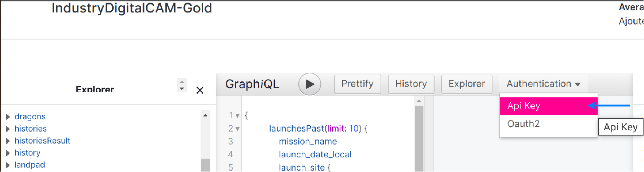This screenshot has height=172, width=644.
Task: Collapse code fold arrow on line 1
Action: [x=238, y=116]
